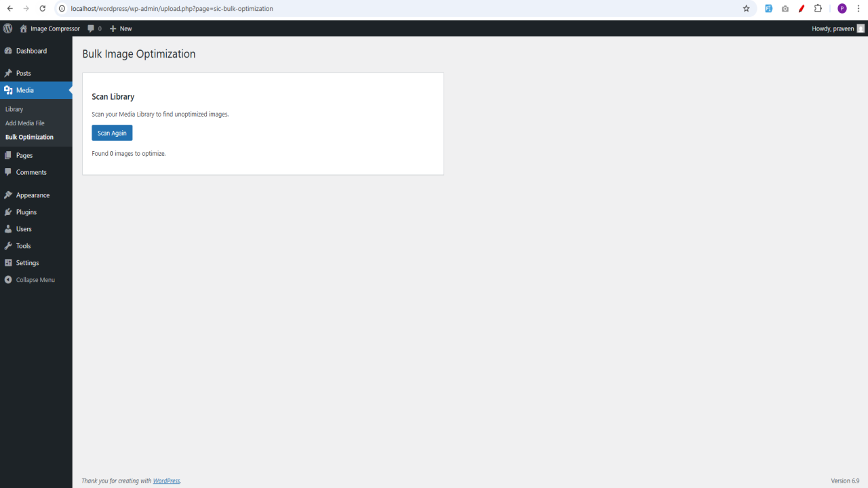Click the browser forward arrow
The image size is (868, 488).
click(x=26, y=9)
